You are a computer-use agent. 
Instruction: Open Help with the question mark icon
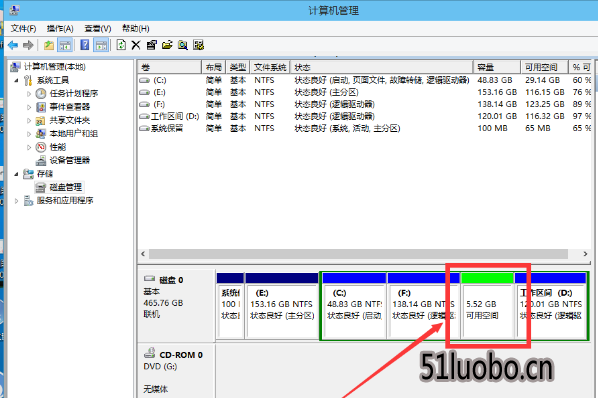click(85, 45)
